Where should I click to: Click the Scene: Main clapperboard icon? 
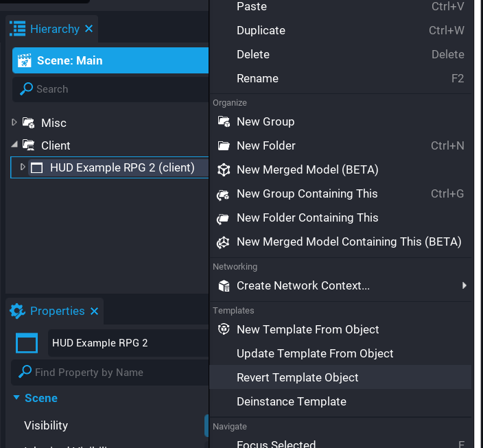[25, 60]
